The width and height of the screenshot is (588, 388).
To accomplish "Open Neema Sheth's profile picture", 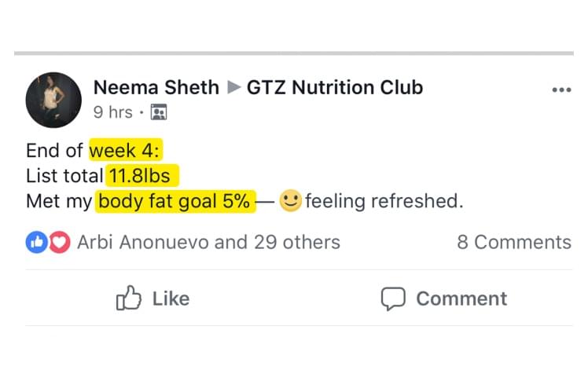I will (x=53, y=100).
